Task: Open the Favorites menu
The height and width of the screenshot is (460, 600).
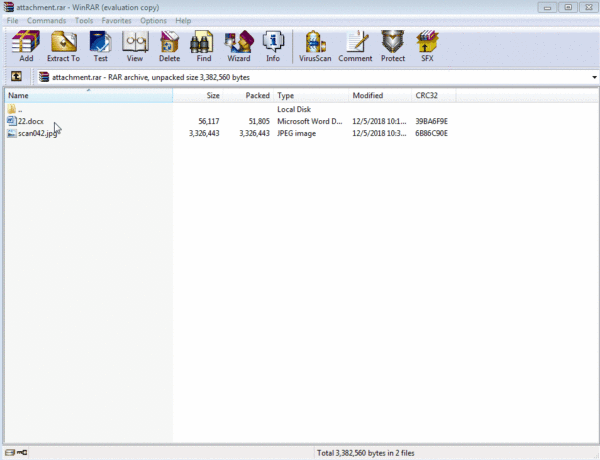Action: (116, 21)
